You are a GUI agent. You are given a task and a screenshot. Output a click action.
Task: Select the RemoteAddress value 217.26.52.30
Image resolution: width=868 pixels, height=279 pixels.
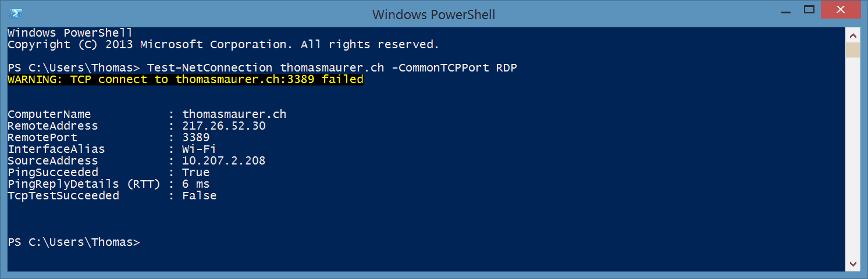pyautogui.click(x=224, y=126)
